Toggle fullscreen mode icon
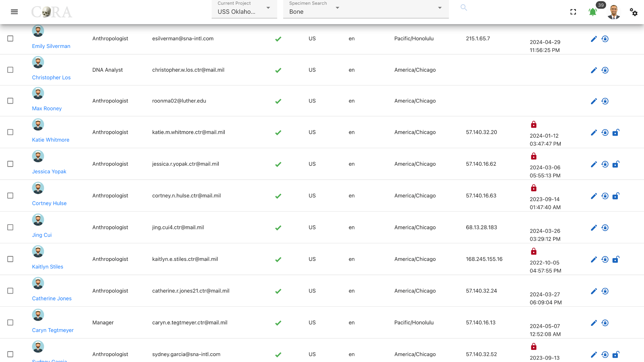The image size is (644, 362). click(573, 12)
